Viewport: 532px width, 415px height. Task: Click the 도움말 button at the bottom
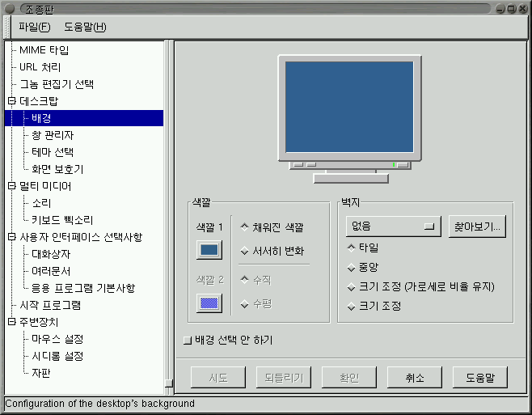pyautogui.click(x=485, y=377)
